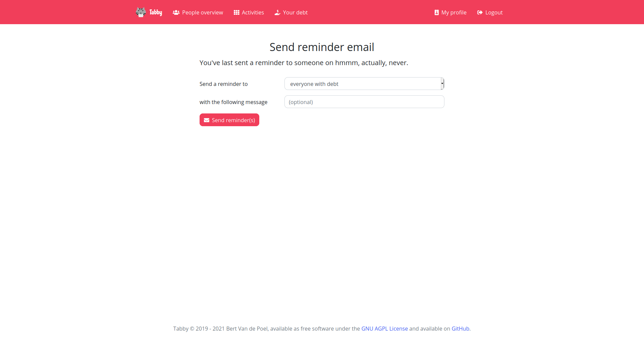Click the Tabby cat logo icon
Viewport: 644px width, 343px height.
click(141, 12)
